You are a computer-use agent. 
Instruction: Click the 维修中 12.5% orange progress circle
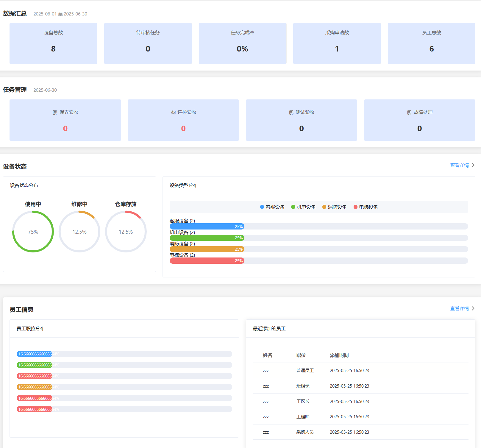(79, 232)
